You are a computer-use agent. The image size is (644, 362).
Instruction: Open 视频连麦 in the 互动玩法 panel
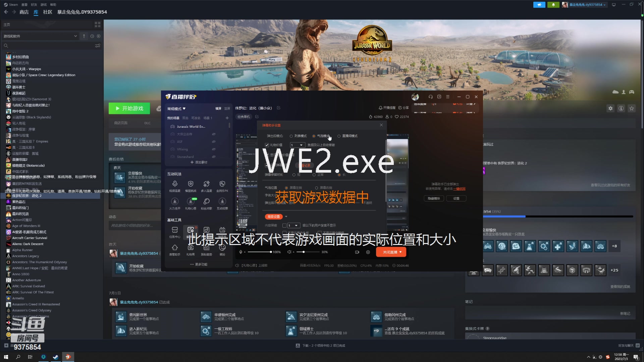(175, 186)
